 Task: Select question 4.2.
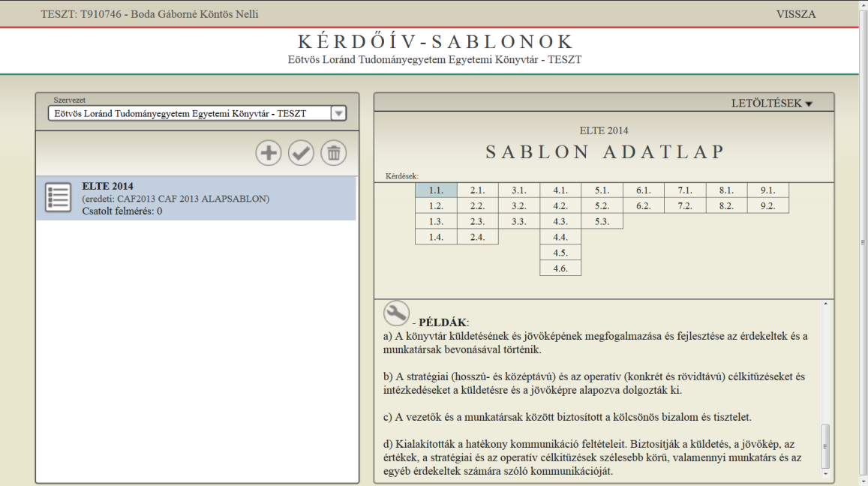click(560, 206)
